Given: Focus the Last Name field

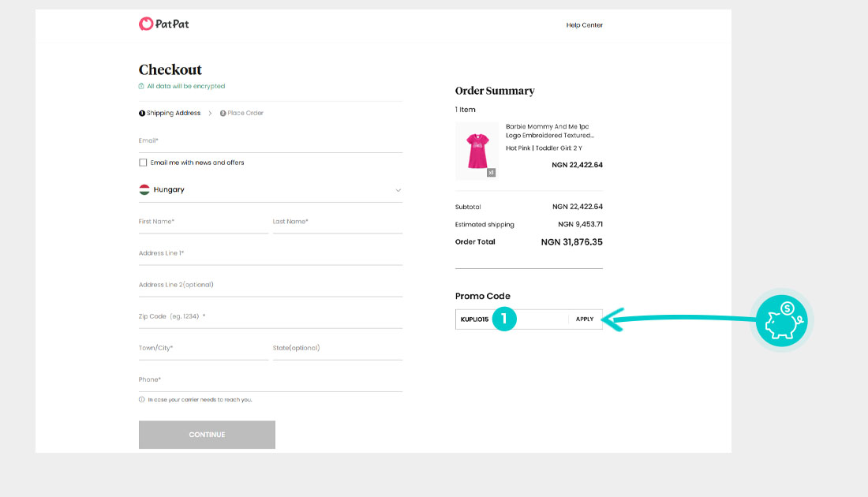Looking at the screenshot, I should click(x=337, y=222).
